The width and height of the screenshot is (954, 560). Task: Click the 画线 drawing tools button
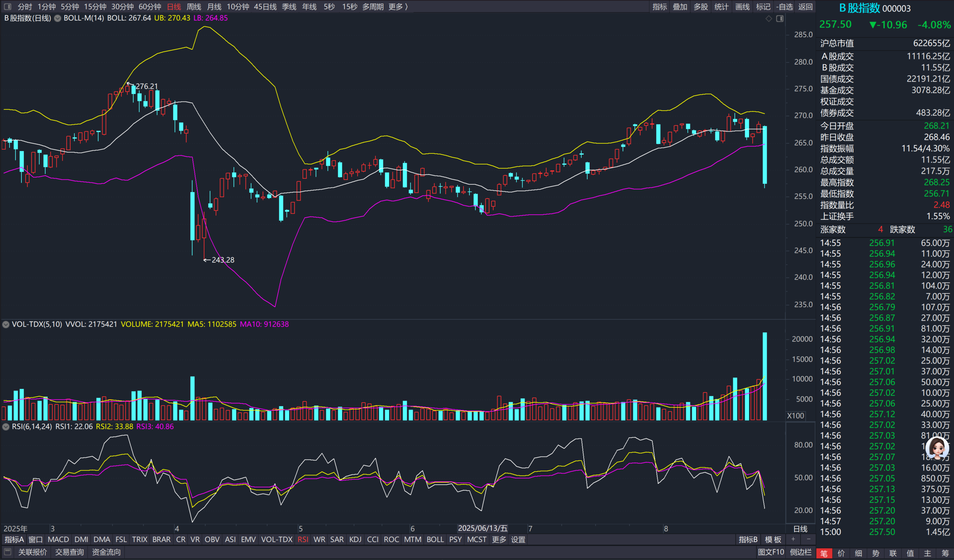click(x=742, y=7)
